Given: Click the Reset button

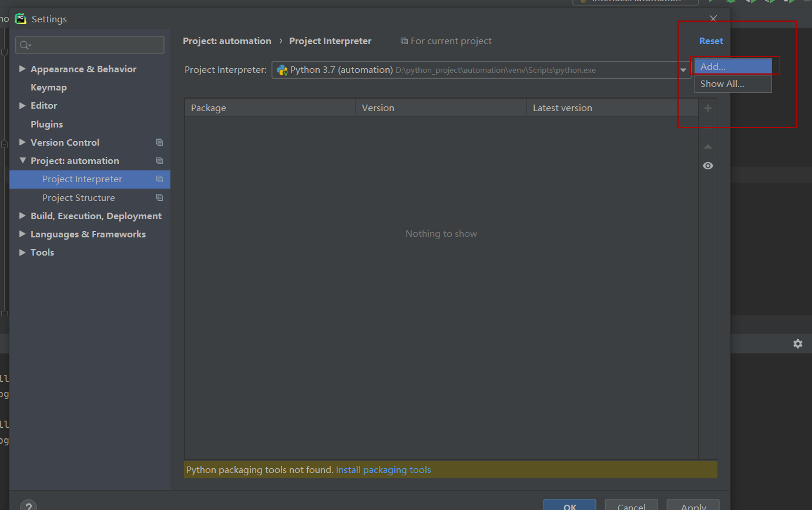Looking at the screenshot, I should [x=711, y=41].
